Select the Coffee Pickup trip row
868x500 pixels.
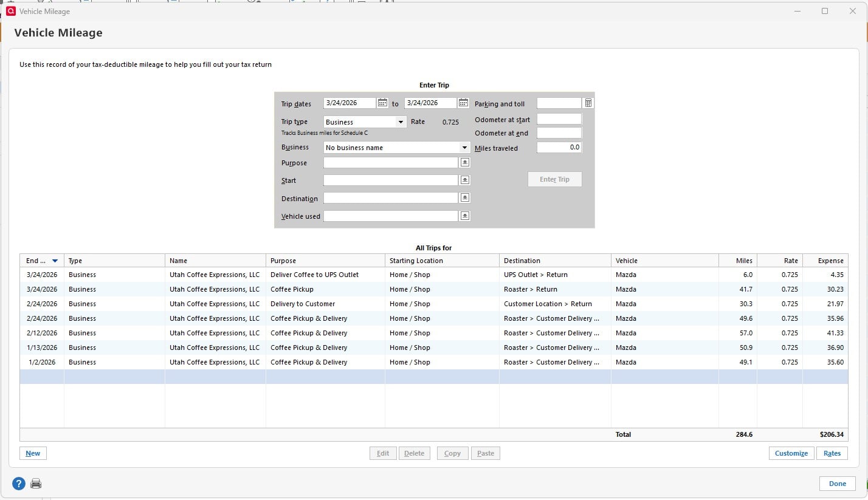tap(243, 289)
